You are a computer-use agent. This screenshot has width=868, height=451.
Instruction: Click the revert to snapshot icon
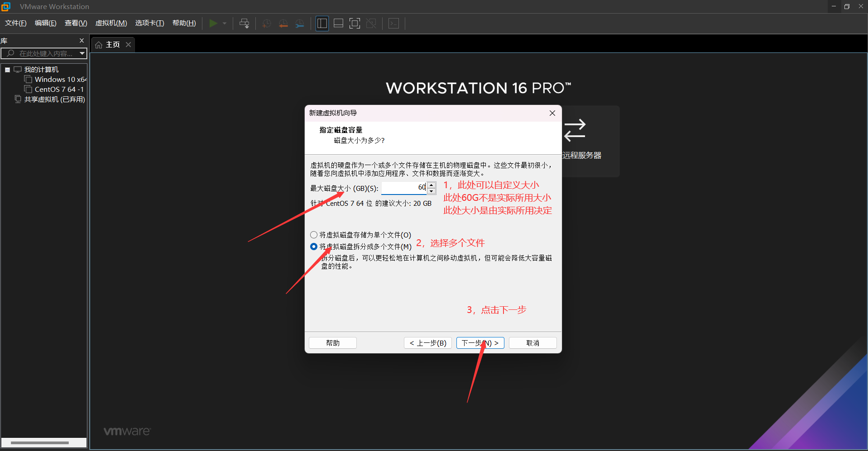(283, 24)
